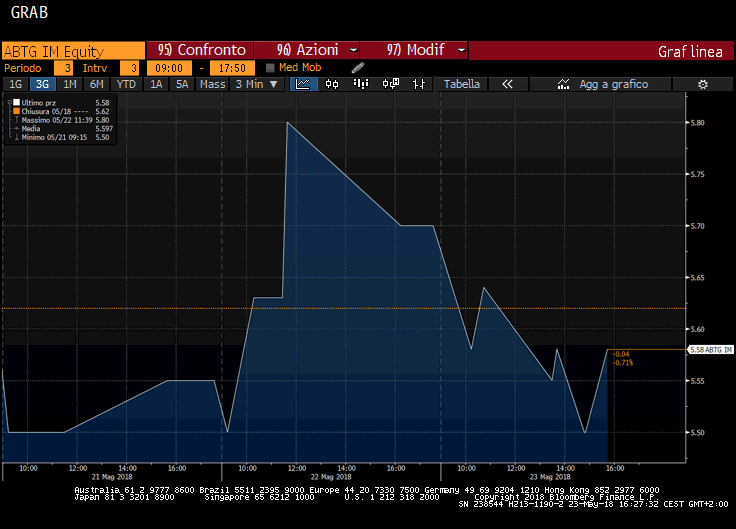Open 96) Azioni menu
This screenshot has width=736, height=529.
307,50
